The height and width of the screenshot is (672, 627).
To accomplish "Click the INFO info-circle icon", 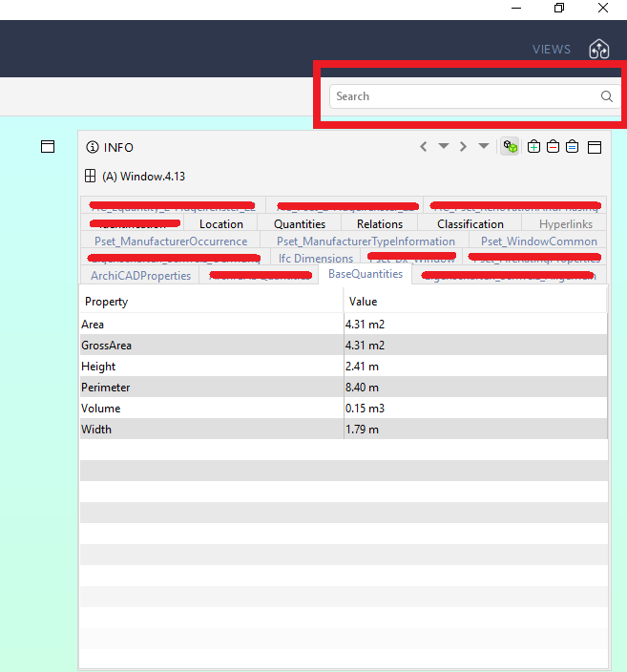I will [93, 147].
